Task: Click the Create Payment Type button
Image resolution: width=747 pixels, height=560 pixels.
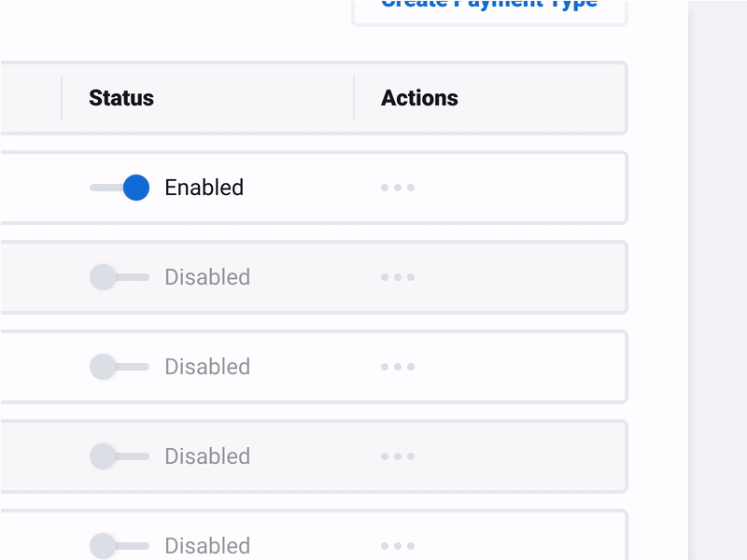Action: pos(489,5)
